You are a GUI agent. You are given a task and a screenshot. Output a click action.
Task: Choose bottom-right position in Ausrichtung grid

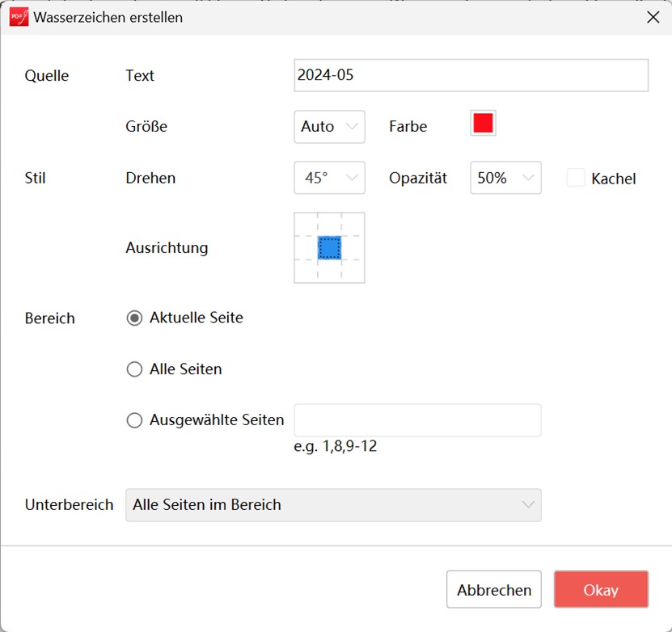pyautogui.click(x=353, y=272)
